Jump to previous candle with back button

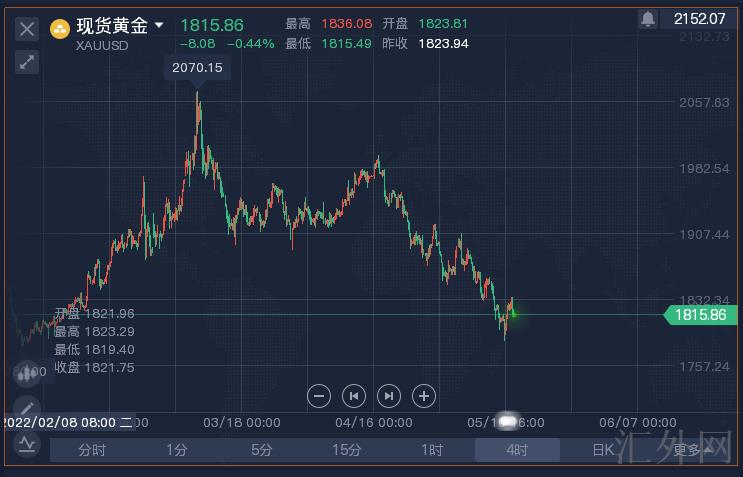tap(354, 396)
